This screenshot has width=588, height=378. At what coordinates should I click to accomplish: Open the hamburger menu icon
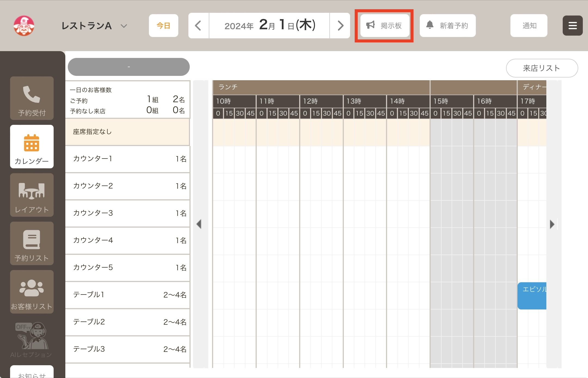pos(572,26)
